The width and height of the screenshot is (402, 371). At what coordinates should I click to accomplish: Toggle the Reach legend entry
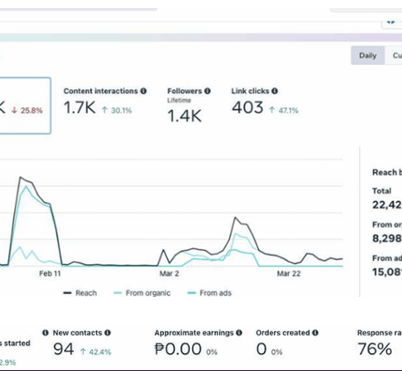click(80, 293)
